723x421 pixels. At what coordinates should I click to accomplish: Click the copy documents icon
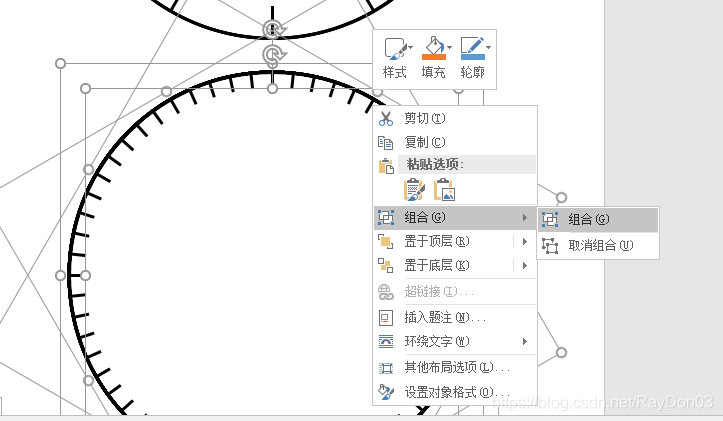click(385, 142)
